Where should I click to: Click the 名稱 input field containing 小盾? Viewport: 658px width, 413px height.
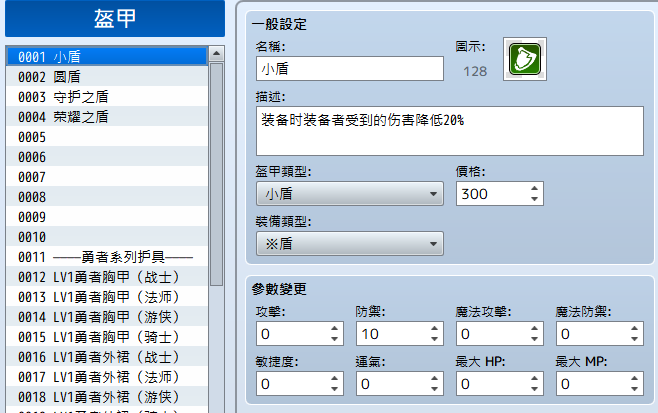click(x=350, y=68)
